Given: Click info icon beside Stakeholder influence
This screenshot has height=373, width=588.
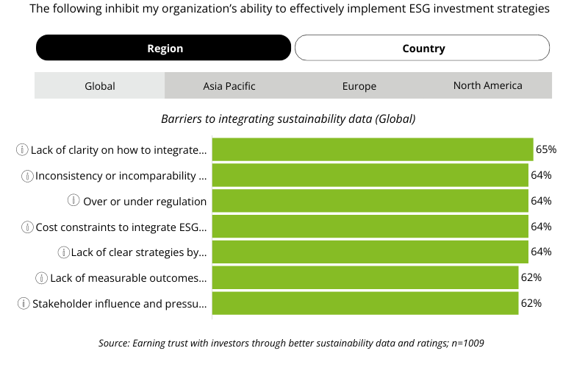Looking at the screenshot, I should pos(25,303).
